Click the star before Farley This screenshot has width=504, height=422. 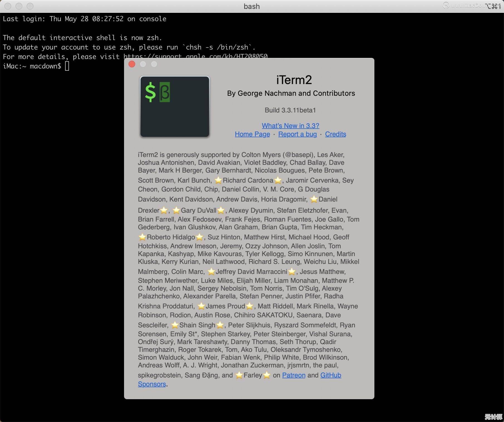[x=239, y=375]
